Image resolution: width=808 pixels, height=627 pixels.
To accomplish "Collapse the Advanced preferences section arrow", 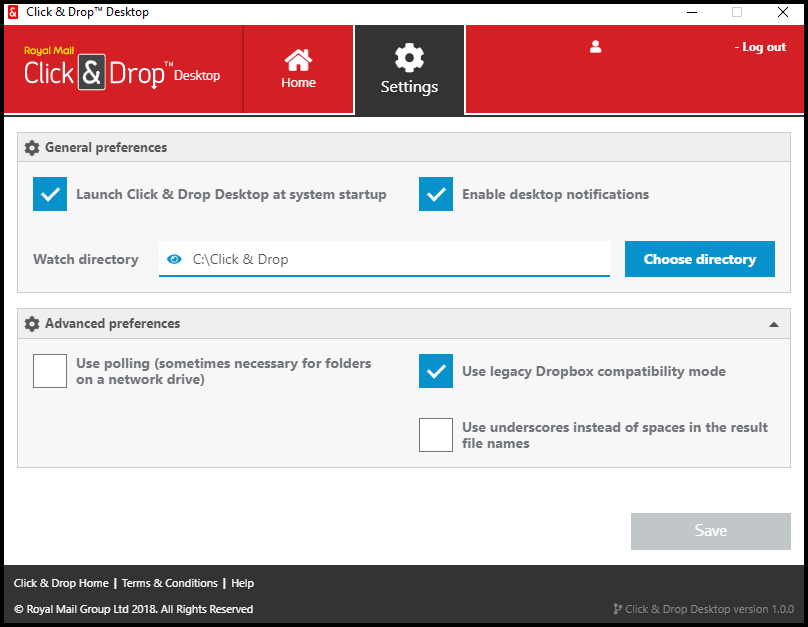I will pyautogui.click(x=773, y=324).
